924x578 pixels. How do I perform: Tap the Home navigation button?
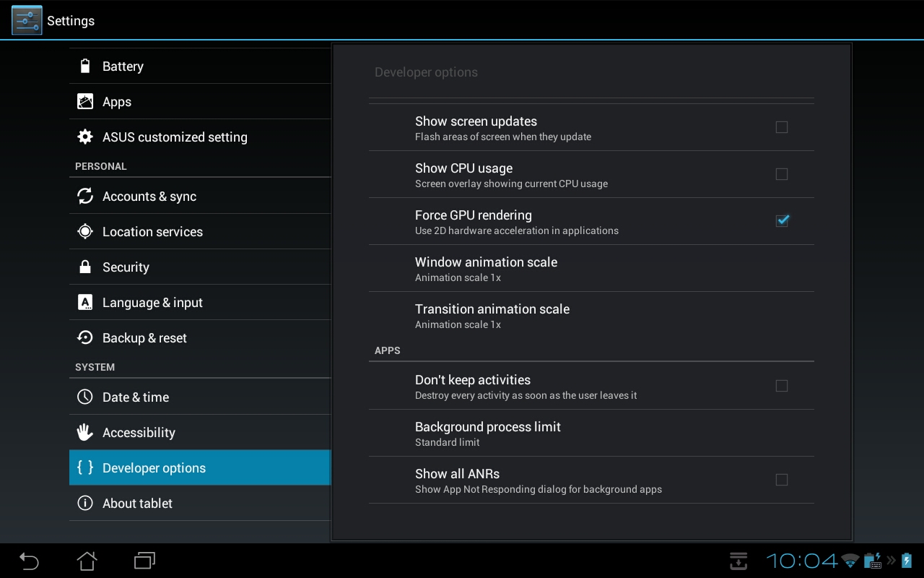coord(87,561)
